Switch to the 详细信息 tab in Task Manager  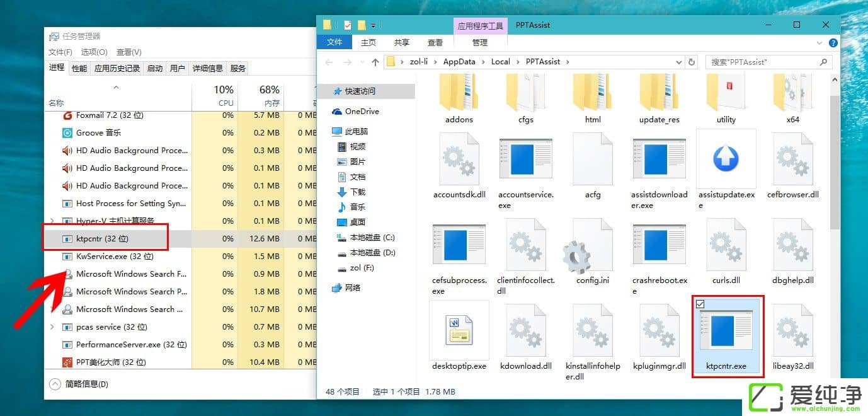click(207, 67)
